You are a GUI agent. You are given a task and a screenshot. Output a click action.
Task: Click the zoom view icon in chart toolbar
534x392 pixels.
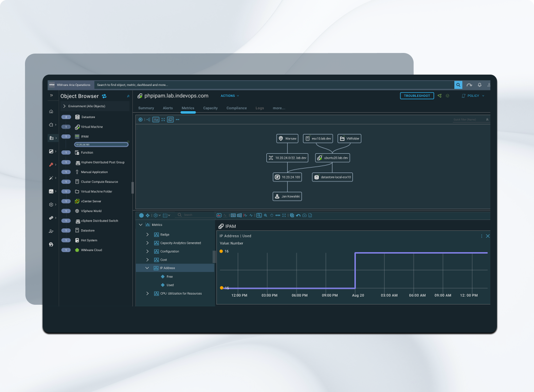(259, 215)
